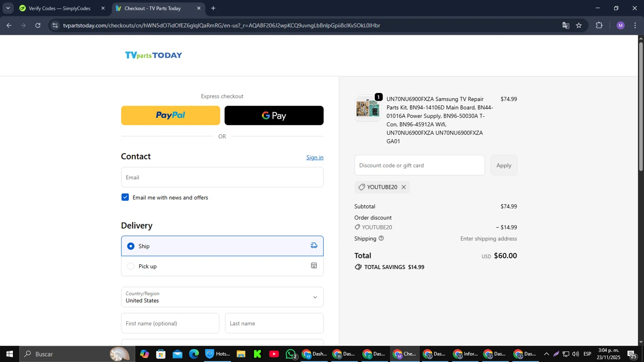Focus the Last name field
The width and height of the screenshot is (644, 362).
coord(274,323)
